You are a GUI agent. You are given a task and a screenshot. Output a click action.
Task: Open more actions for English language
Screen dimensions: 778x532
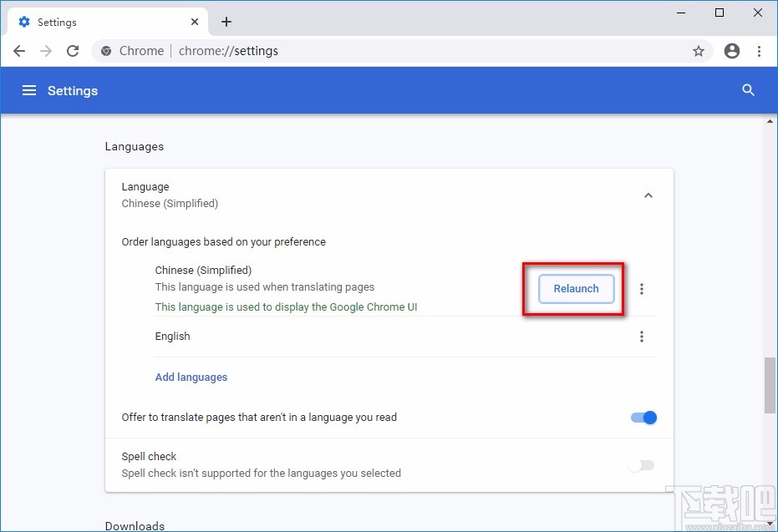(x=642, y=337)
